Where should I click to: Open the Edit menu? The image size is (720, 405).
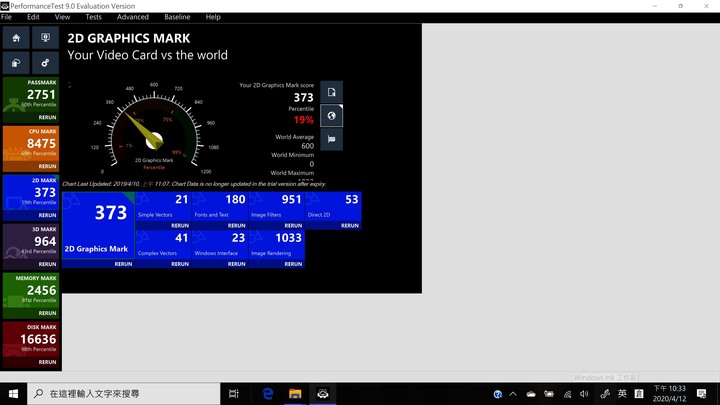33,17
